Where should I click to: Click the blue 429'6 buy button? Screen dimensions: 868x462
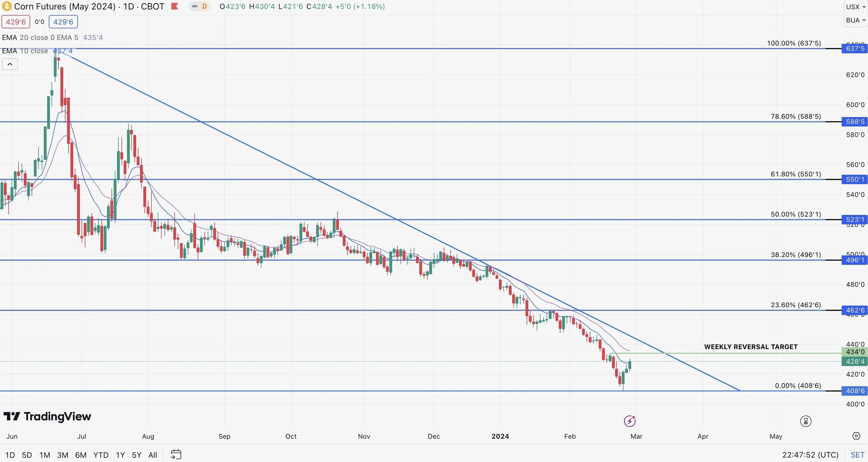(63, 22)
